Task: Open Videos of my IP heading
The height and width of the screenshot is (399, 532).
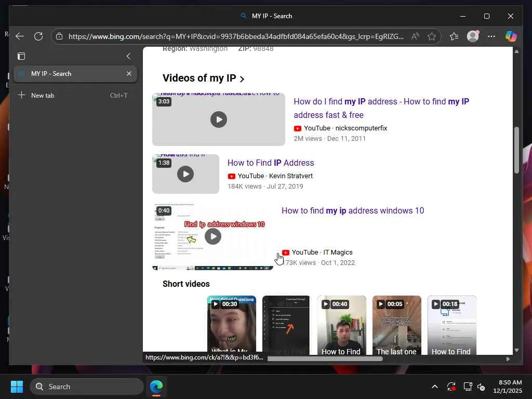Action: pyautogui.click(x=203, y=78)
